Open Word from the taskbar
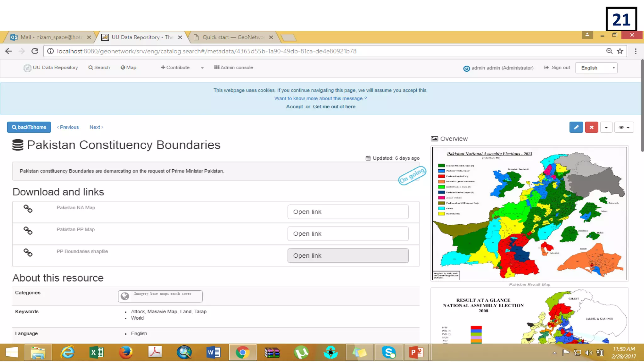 213,353
